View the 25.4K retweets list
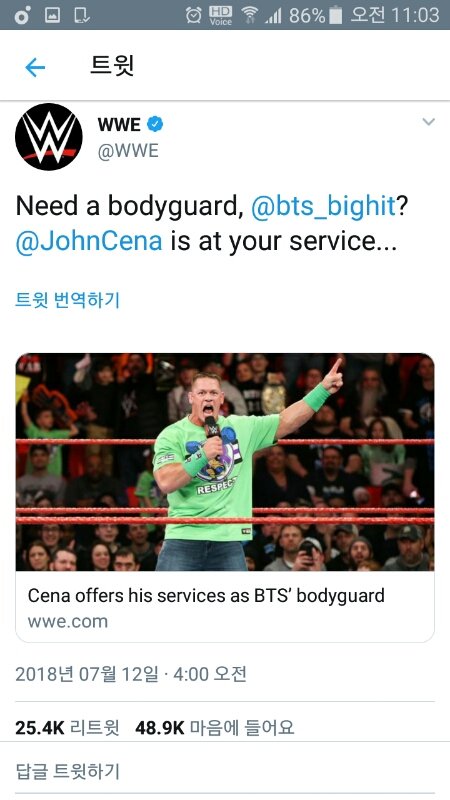 (67, 728)
